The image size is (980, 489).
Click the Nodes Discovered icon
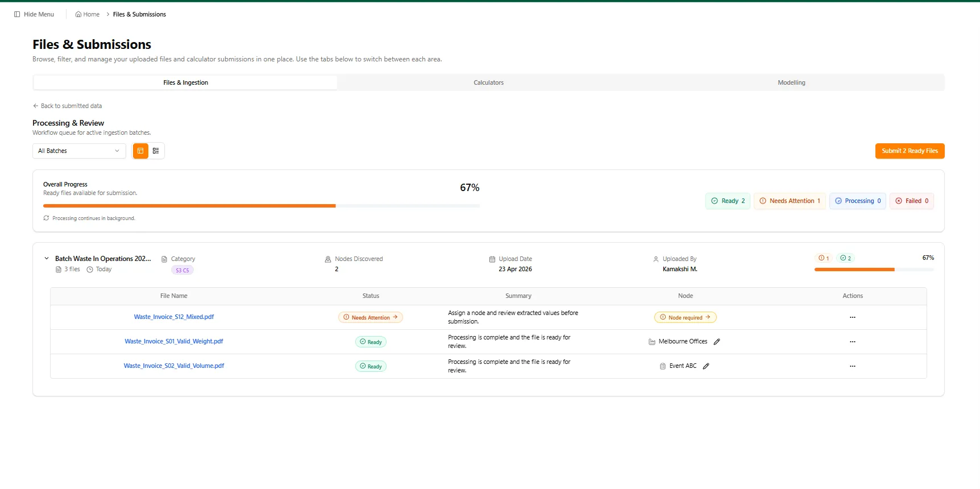[x=328, y=259]
